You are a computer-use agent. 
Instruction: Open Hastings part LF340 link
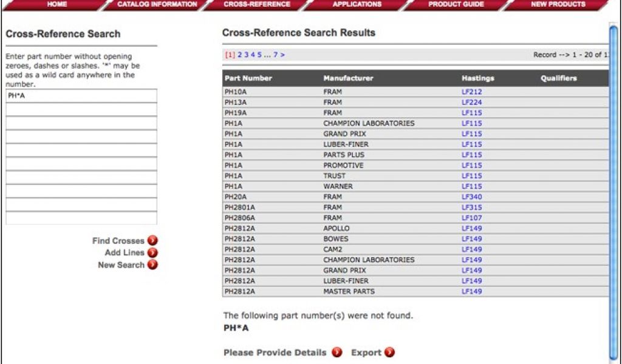(x=471, y=197)
